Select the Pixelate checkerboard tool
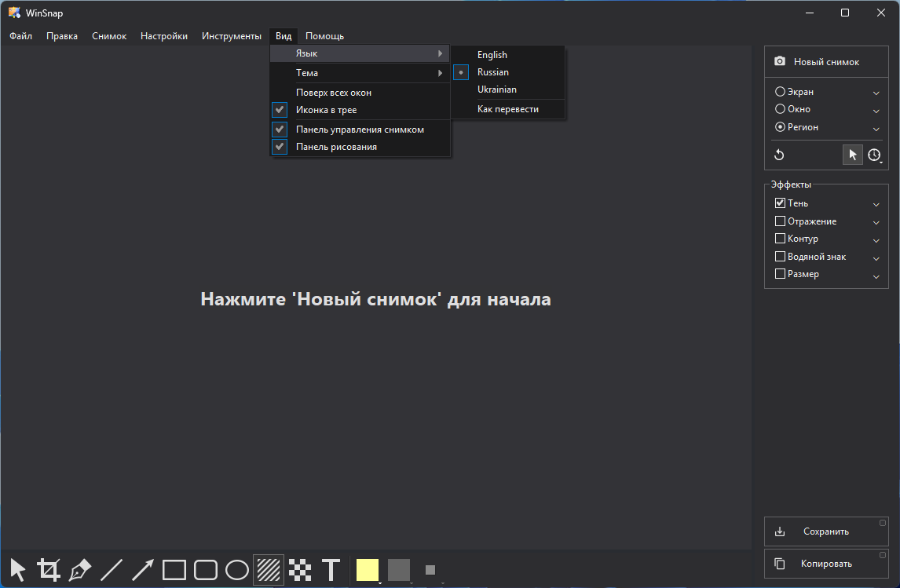The width and height of the screenshot is (900, 588). [x=300, y=570]
